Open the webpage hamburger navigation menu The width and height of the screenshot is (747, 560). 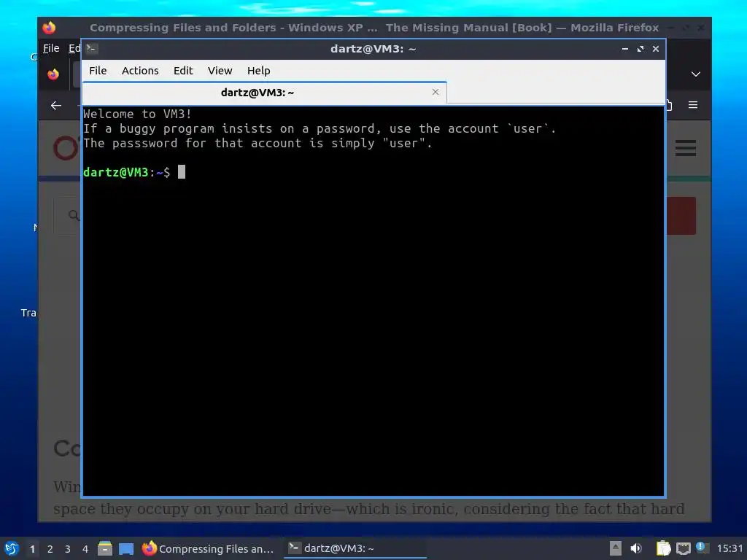click(x=686, y=148)
